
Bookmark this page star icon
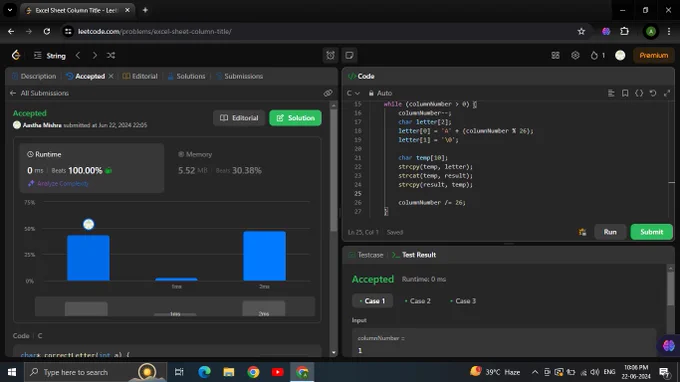tap(581, 31)
